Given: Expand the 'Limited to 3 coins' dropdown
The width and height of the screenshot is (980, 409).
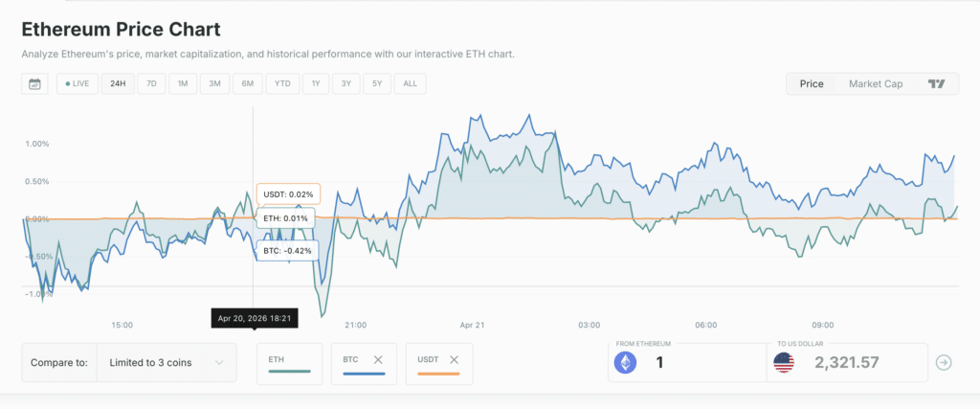Looking at the screenshot, I should pos(167,363).
